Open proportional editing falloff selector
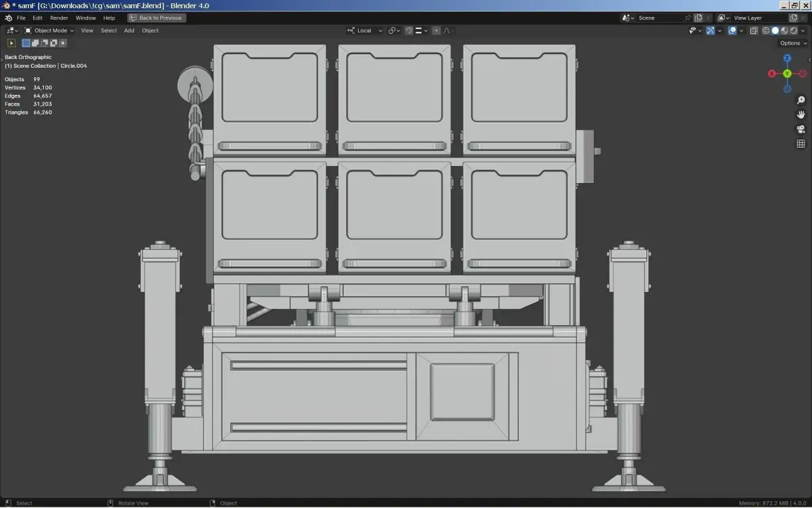 [449, 30]
